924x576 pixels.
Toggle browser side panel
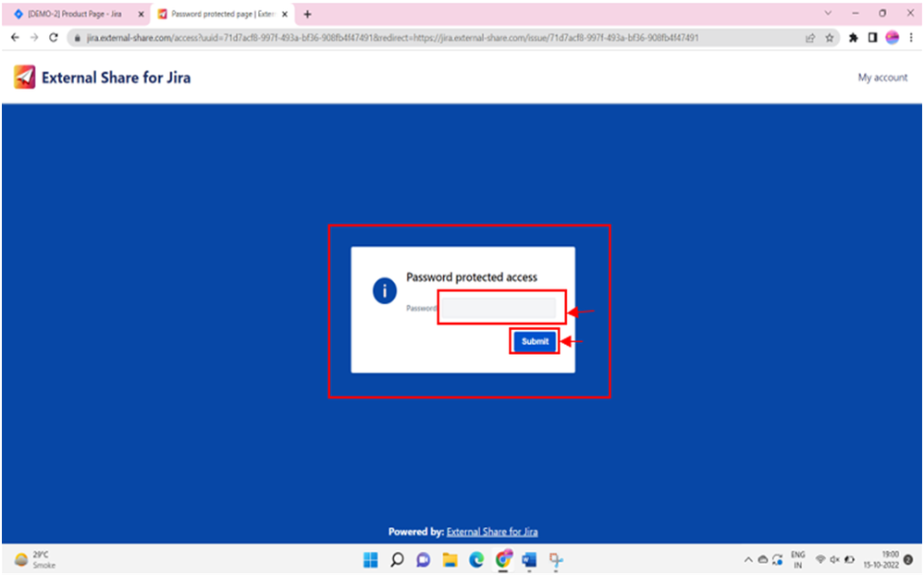872,38
